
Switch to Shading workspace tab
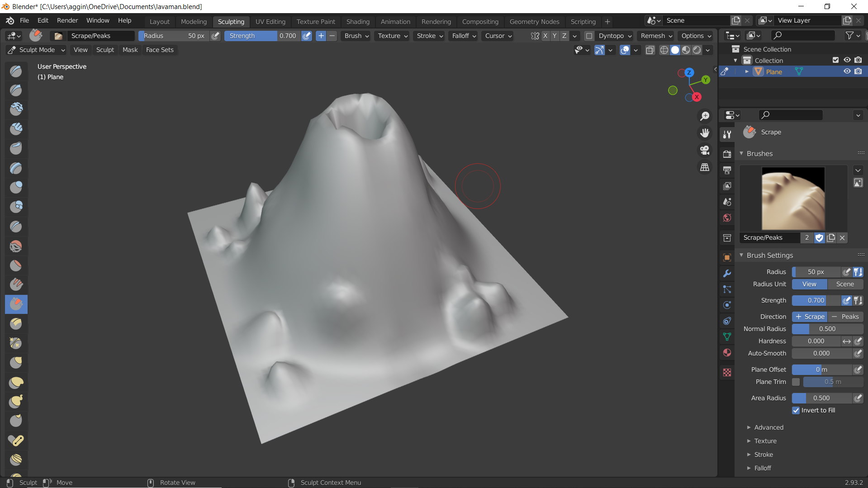(x=358, y=21)
